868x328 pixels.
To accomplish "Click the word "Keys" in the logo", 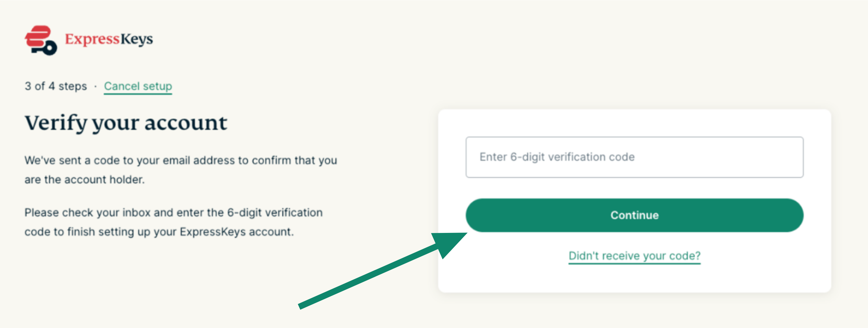I will coord(137,39).
